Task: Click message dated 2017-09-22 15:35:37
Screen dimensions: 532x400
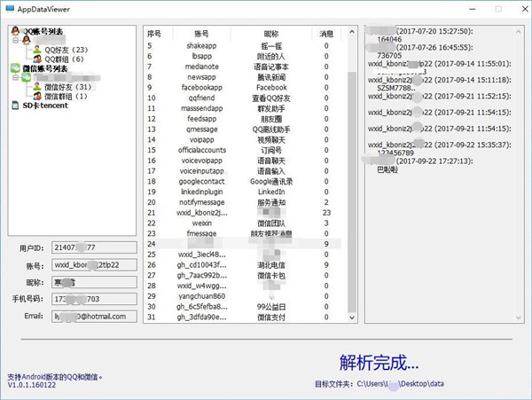Action: point(440,149)
